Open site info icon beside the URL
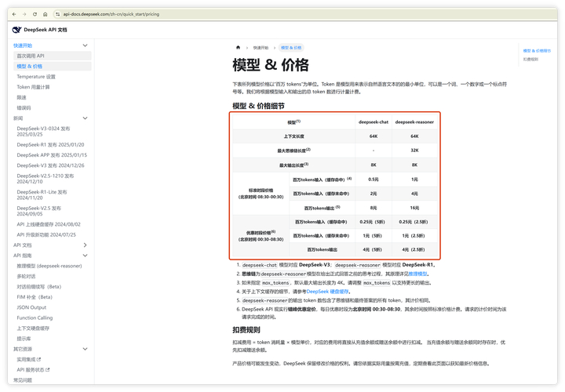The width and height of the screenshot is (565, 392). click(x=57, y=14)
